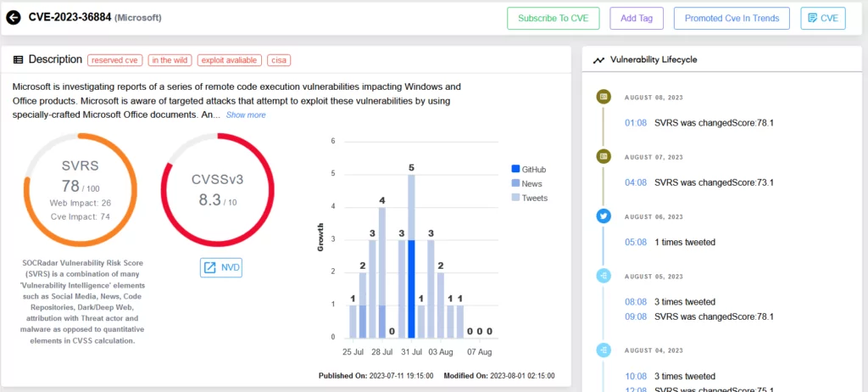Click Subscribe To CVE button
The height and width of the screenshot is (392, 868).
(x=554, y=19)
